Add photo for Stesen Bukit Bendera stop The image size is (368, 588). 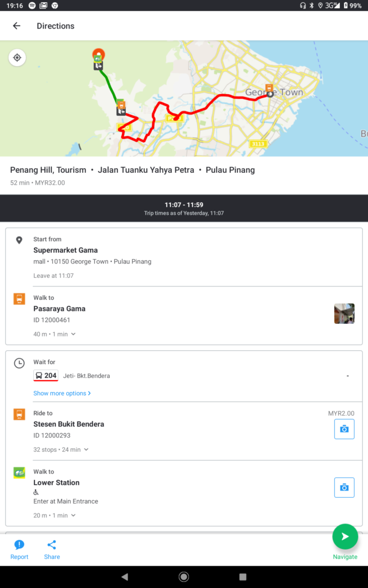(x=344, y=429)
